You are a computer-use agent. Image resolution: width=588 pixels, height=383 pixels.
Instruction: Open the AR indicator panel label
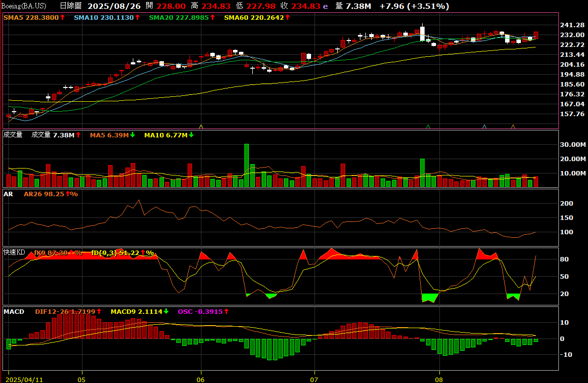8,194
